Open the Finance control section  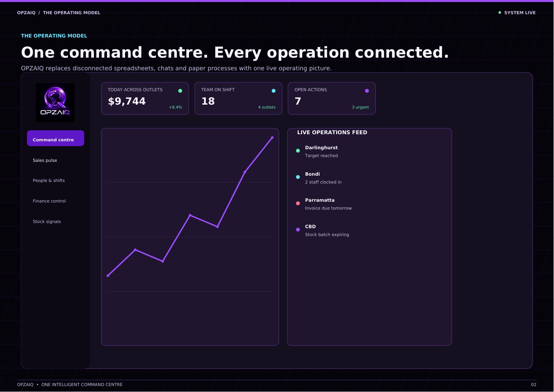click(x=49, y=201)
